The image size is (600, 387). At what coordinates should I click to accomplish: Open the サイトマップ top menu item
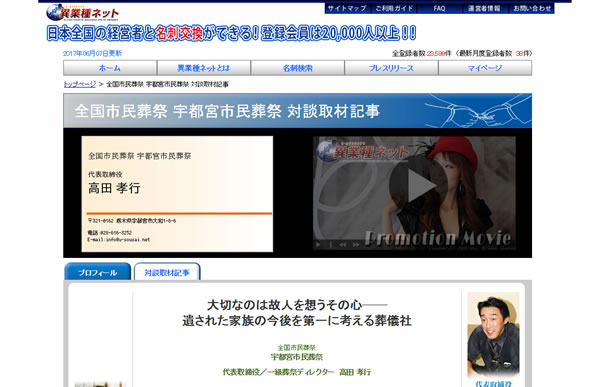347,8
